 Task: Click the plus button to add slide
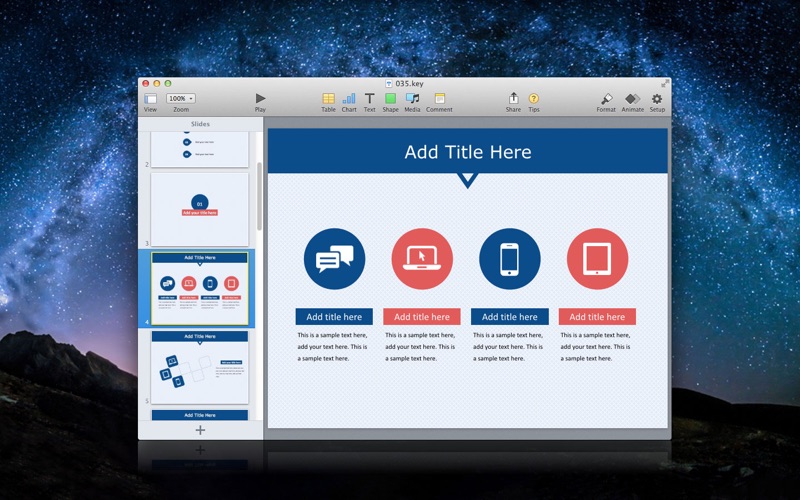click(201, 430)
